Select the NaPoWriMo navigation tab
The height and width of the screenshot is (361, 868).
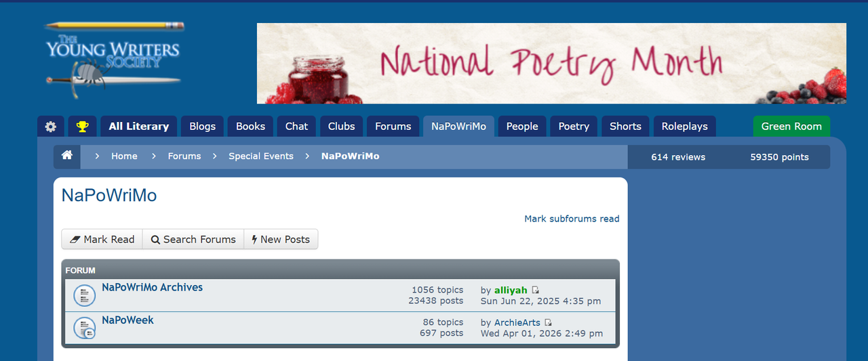click(x=458, y=126)
